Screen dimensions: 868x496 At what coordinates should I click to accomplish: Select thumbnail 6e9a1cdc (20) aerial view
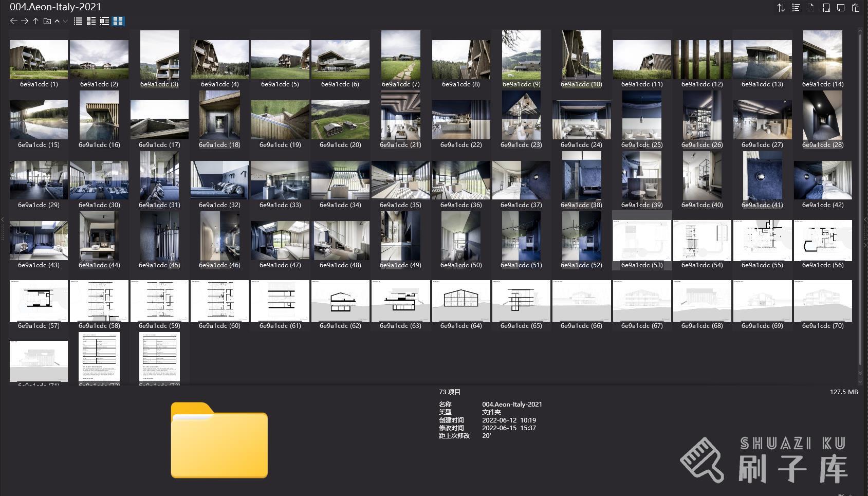pos(340,120)
